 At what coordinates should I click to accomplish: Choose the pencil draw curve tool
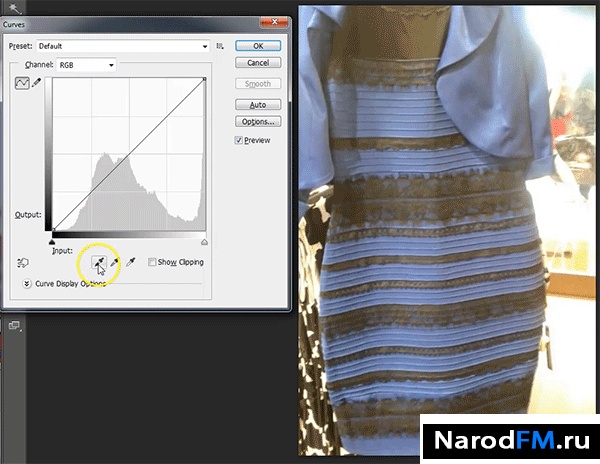pyautogui.click(x=36, y=82)
